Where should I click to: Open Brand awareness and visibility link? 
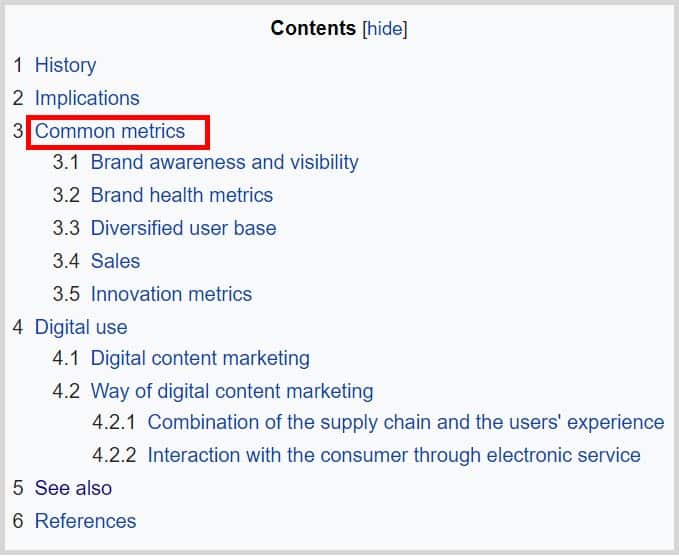pyautogui.click(x=224, y=162)
